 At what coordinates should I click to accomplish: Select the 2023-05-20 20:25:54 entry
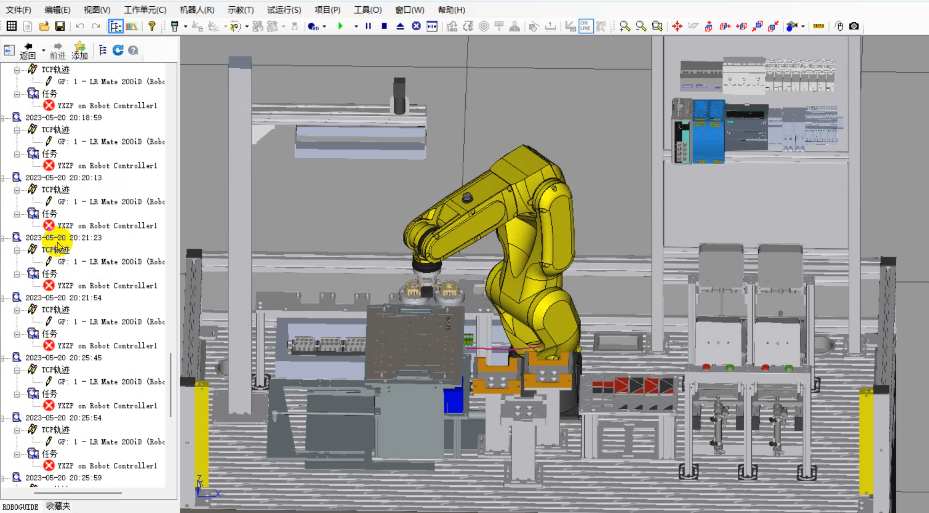click(x=63, y=418)
